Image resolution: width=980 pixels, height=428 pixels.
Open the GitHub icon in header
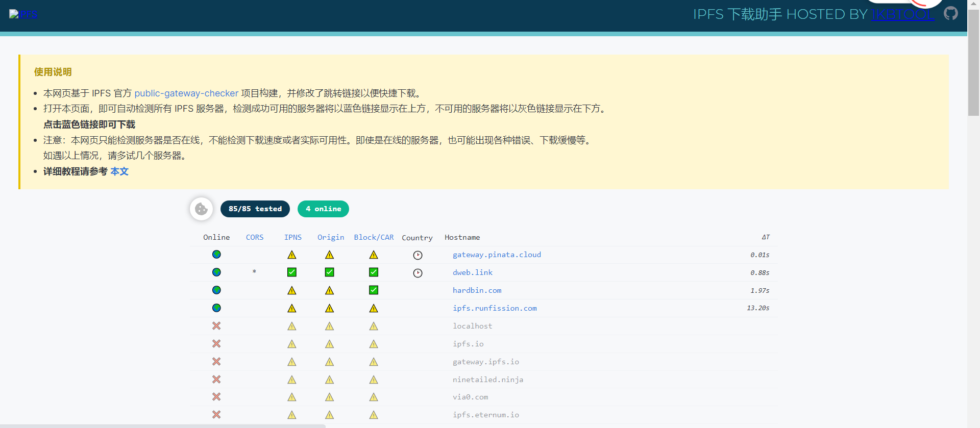(x=950, y=13)
